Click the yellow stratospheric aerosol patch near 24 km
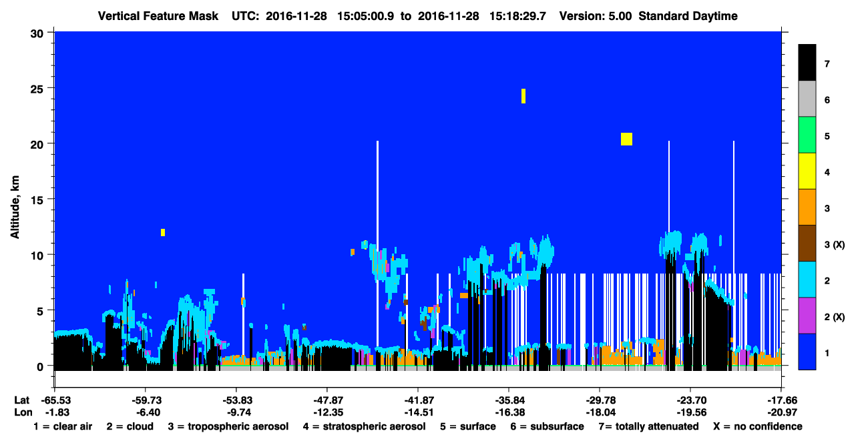Image resolution: width=868 pixels, height=445 pixels. [523, 96]
